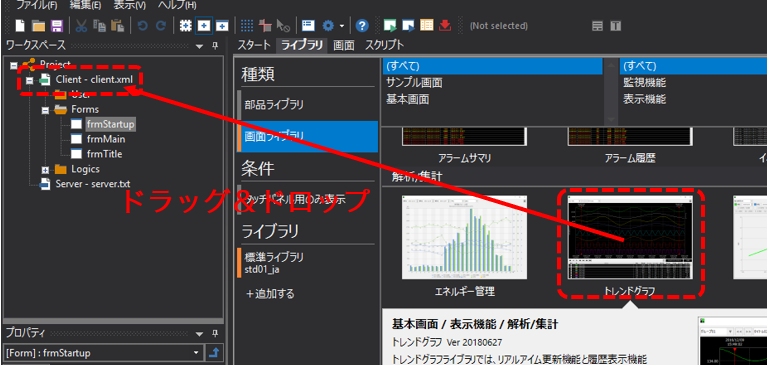Select the frame-selection toolbar icon
This screenshot has width=767, height=365.
point(185,25)
